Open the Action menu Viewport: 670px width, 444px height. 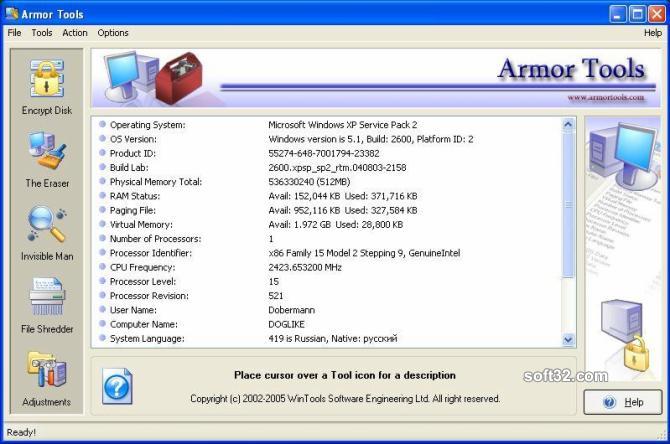75,32
